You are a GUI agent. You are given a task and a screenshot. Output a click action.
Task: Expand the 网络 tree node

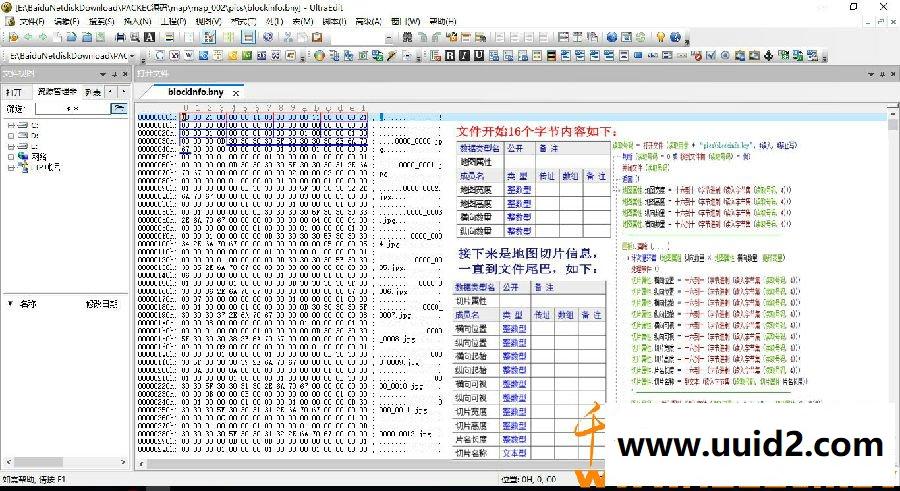[x=10, y=157]
